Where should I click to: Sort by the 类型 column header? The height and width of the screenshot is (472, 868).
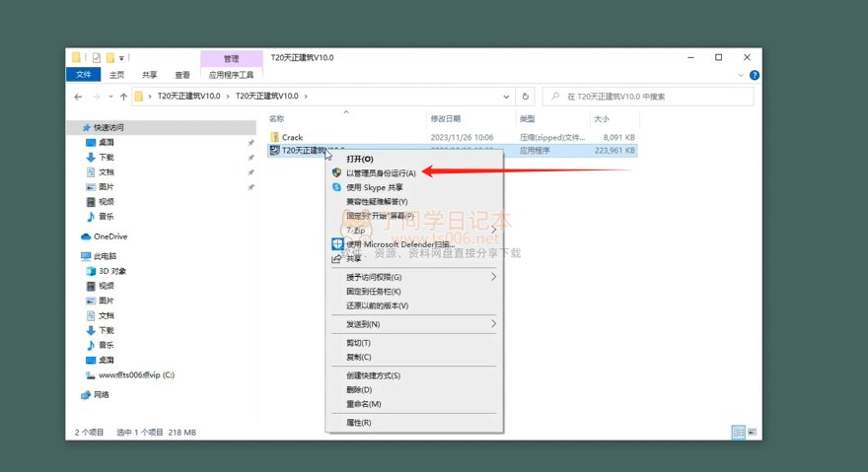527,118
